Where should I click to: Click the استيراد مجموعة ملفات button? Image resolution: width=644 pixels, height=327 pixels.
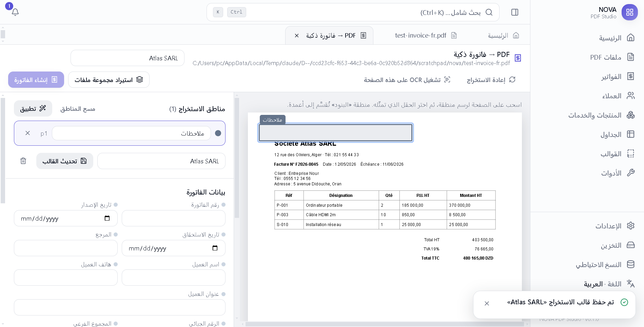(x=109, y=80)
